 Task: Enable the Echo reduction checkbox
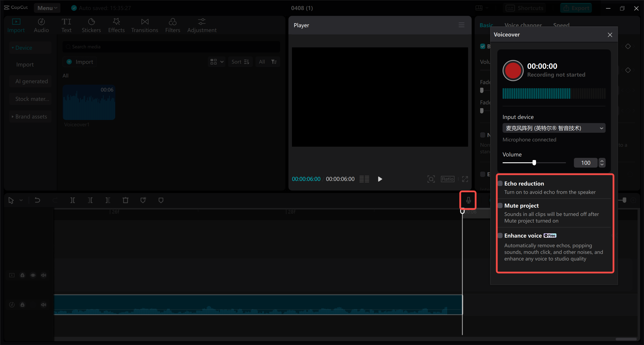[x=500, y=183]
